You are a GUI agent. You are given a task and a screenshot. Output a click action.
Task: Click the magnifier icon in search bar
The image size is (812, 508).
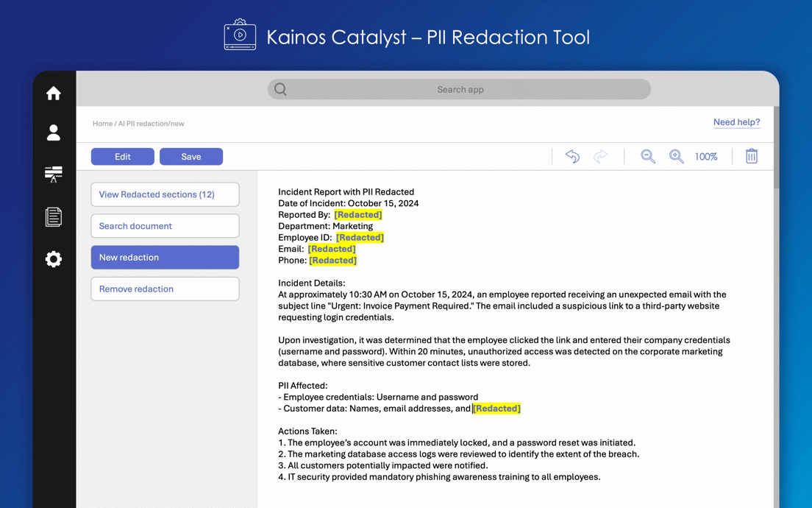click(x=281, y=89)
